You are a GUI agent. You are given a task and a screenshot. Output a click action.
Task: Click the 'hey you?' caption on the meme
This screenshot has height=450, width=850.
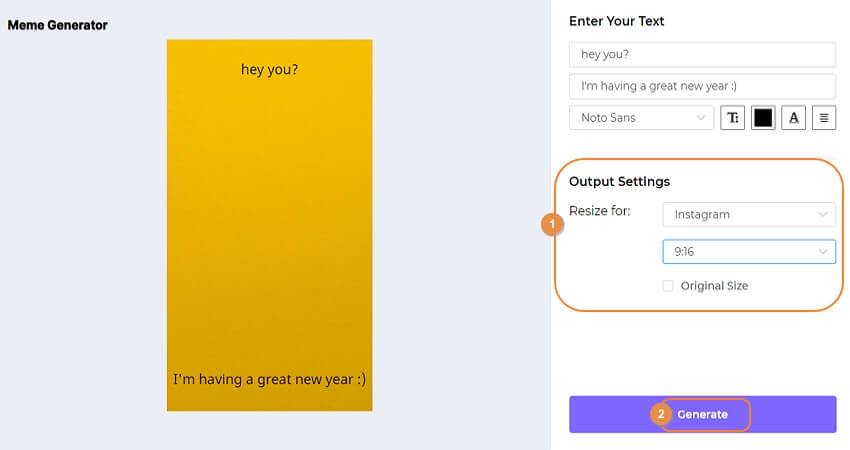click(x=269, y=70)
